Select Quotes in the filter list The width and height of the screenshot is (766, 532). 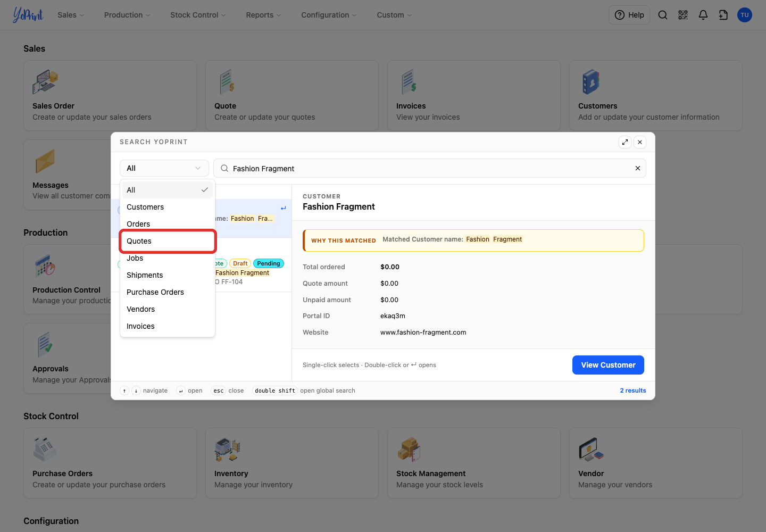(x=168, y=241)
